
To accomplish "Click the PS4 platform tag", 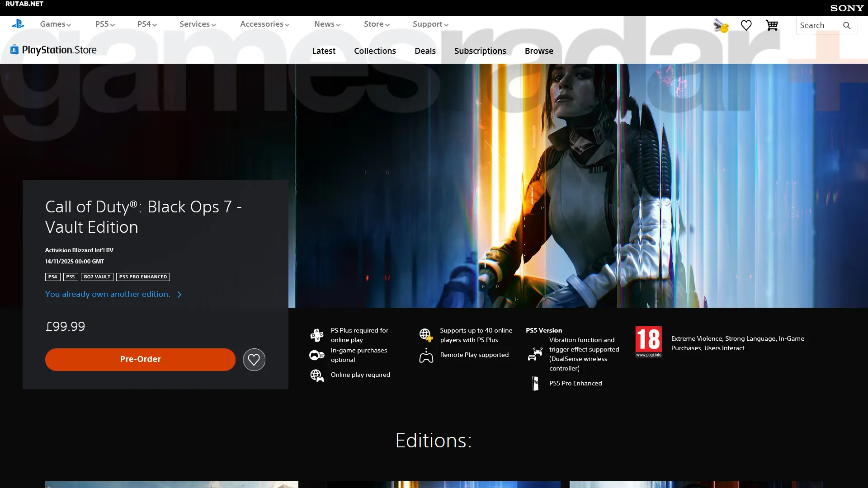I will click(52, 277).
